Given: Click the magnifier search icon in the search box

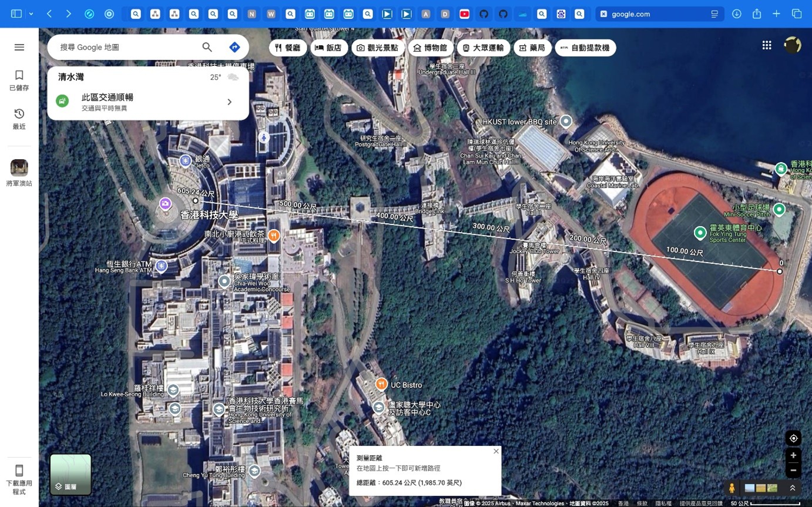Looking at the screenshot, I should tap(207, 47).
